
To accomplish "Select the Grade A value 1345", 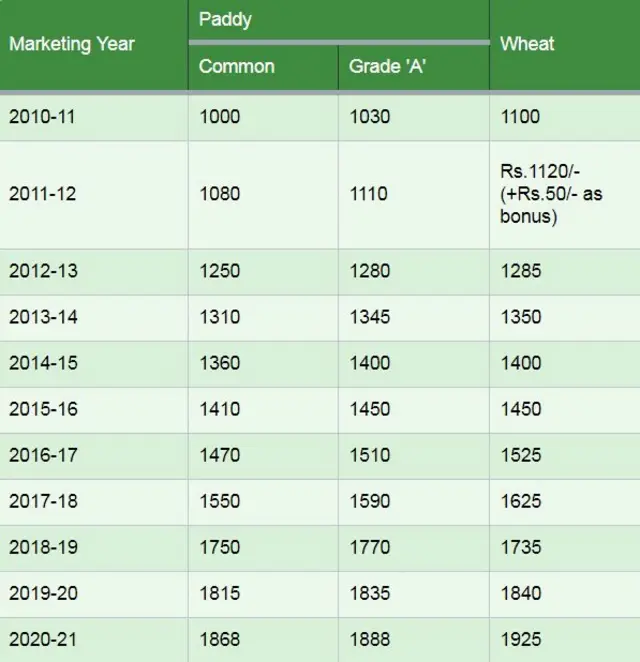I will 370,317.
